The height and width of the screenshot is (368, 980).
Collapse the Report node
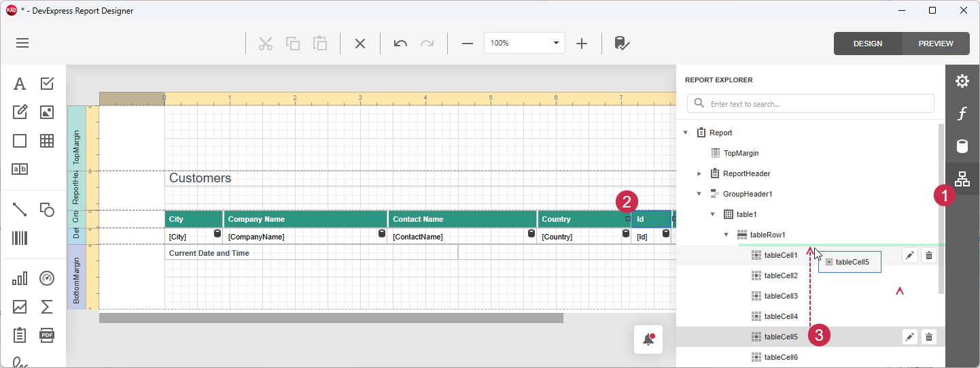coord(685,133)
